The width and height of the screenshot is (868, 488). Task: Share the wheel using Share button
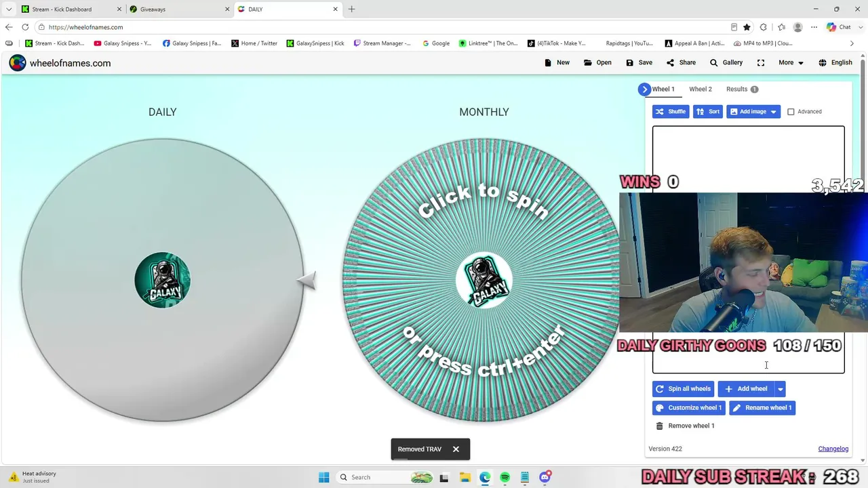(681, 62)
